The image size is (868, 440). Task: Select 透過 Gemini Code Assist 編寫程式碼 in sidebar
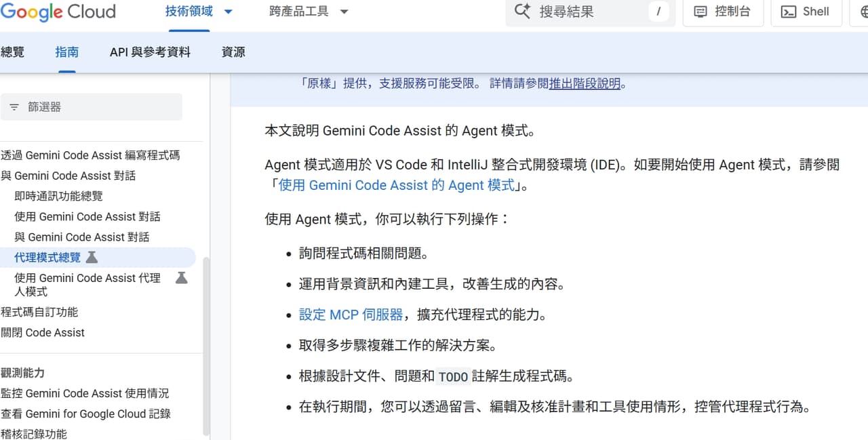tap(90, 155)
